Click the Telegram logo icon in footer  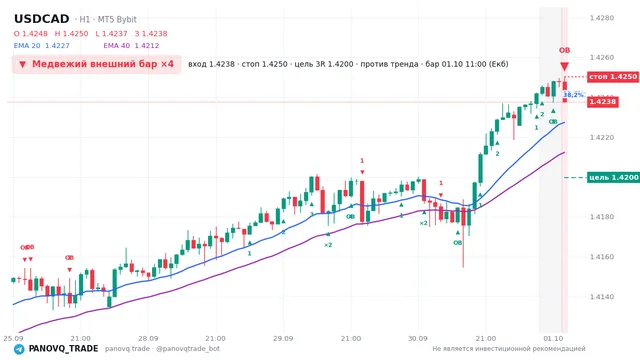pos(19,349)
